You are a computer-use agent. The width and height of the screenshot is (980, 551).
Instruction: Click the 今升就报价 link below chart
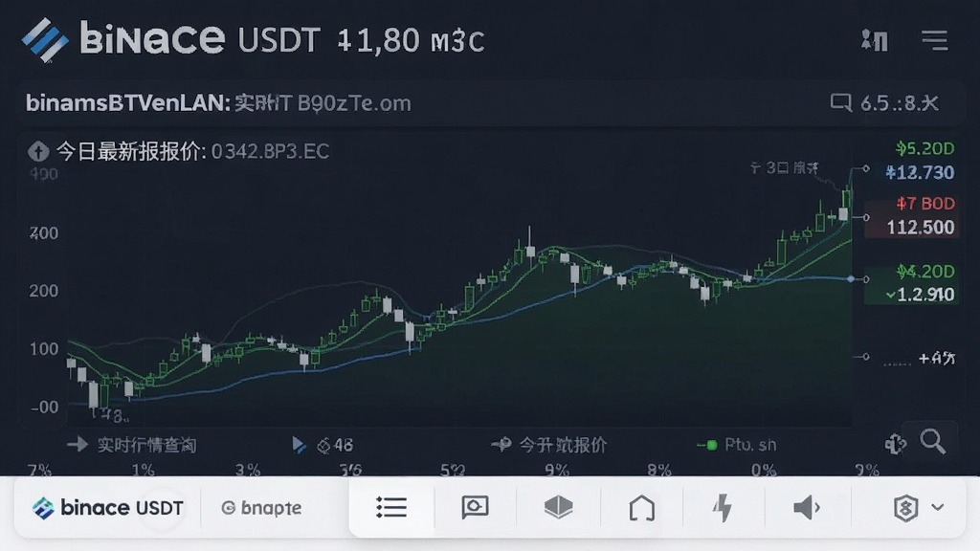pyautogui.click(x=548, y=445)
